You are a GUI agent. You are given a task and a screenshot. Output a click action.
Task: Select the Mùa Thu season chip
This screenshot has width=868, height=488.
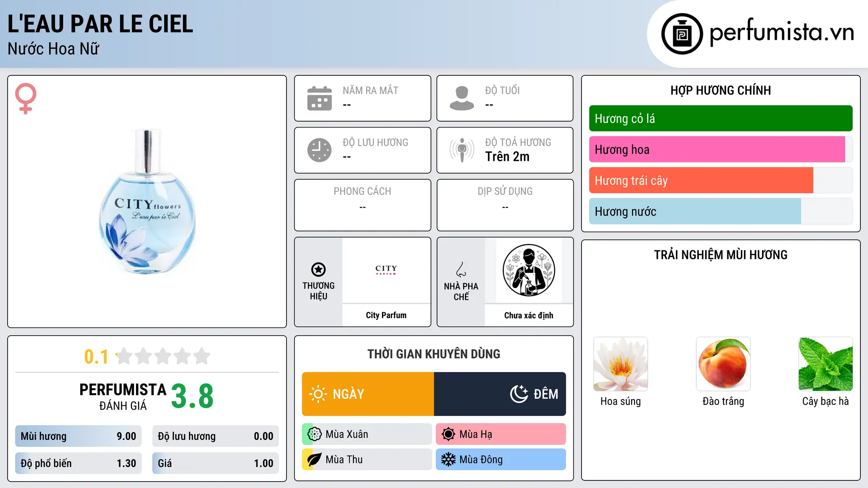(x=367, y=460)
